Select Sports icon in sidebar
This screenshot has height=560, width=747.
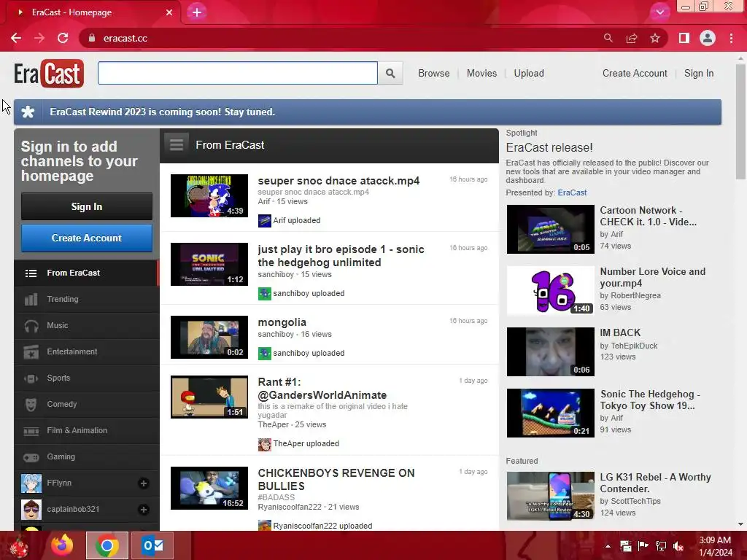pos(31,378)
